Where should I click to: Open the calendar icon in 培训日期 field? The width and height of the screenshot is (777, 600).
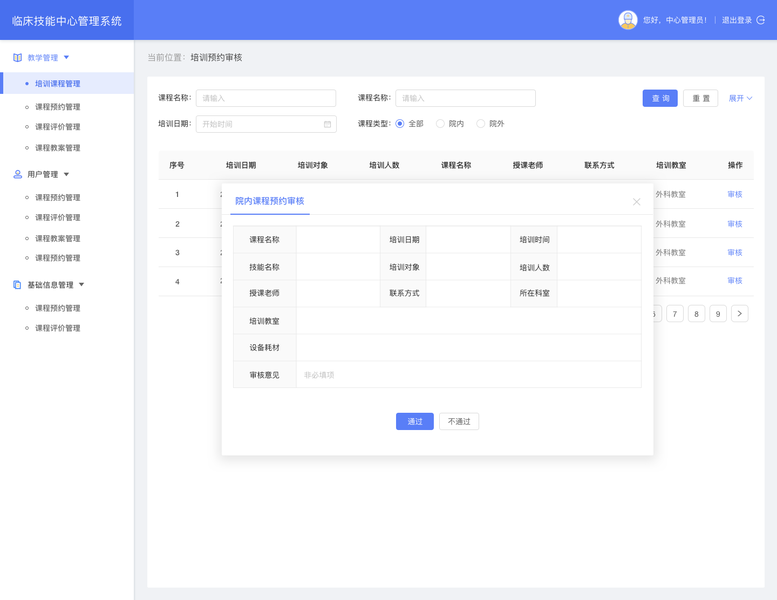(327, 124)
